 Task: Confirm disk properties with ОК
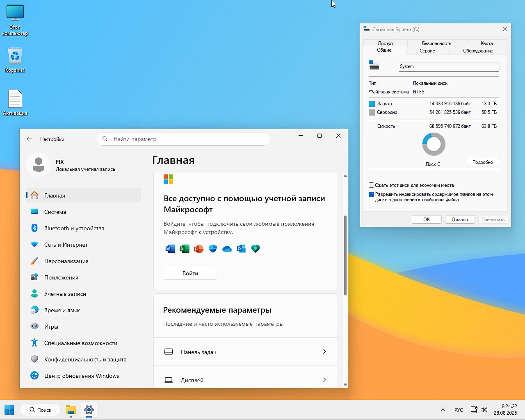(x=427, y=220)
